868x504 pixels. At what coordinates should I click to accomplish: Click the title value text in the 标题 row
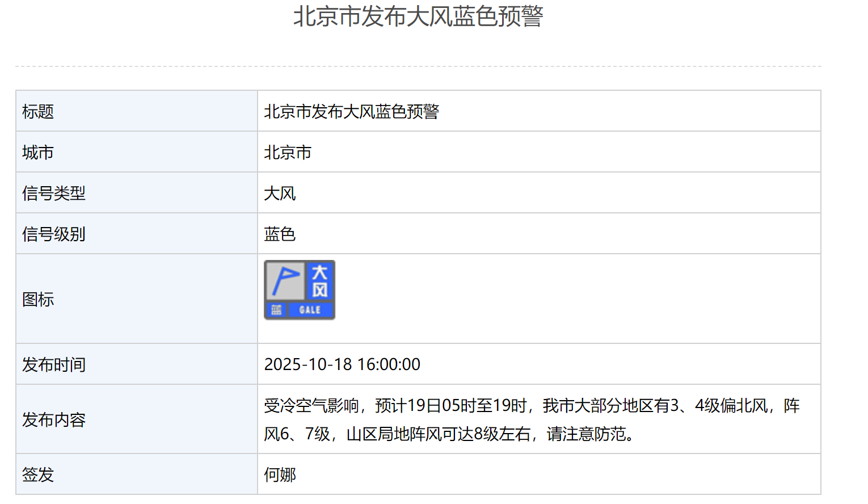click(x=351, y=112)
